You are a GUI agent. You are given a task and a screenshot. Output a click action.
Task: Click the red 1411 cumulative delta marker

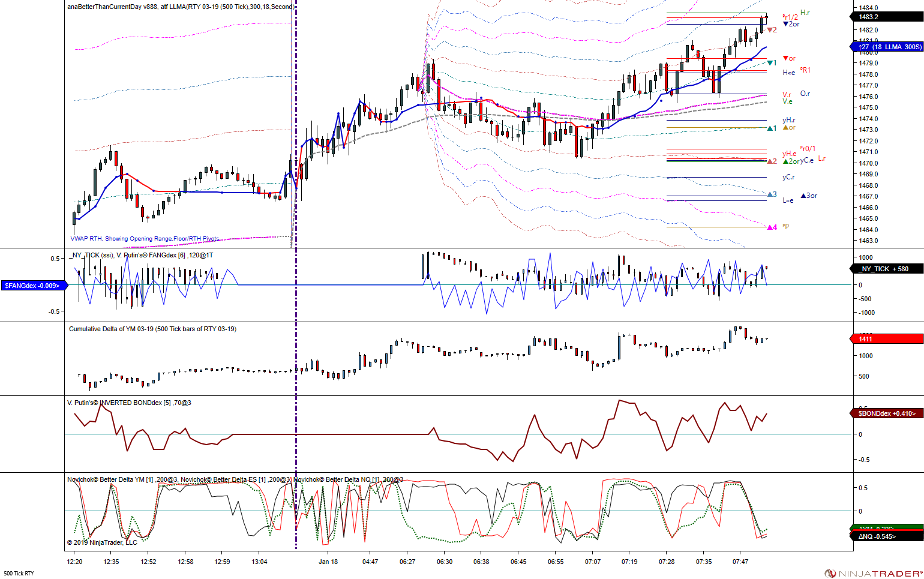tap(887, 339)
